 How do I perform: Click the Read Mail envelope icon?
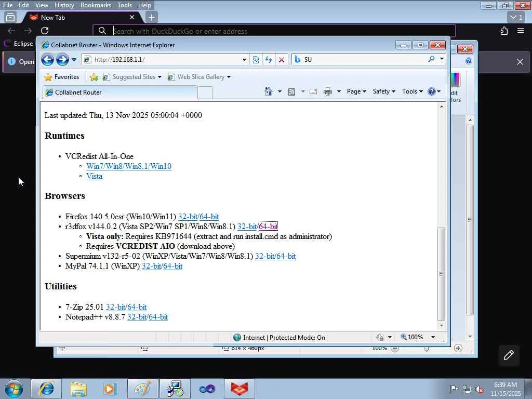pyautogui.click(x=313, y=91)
